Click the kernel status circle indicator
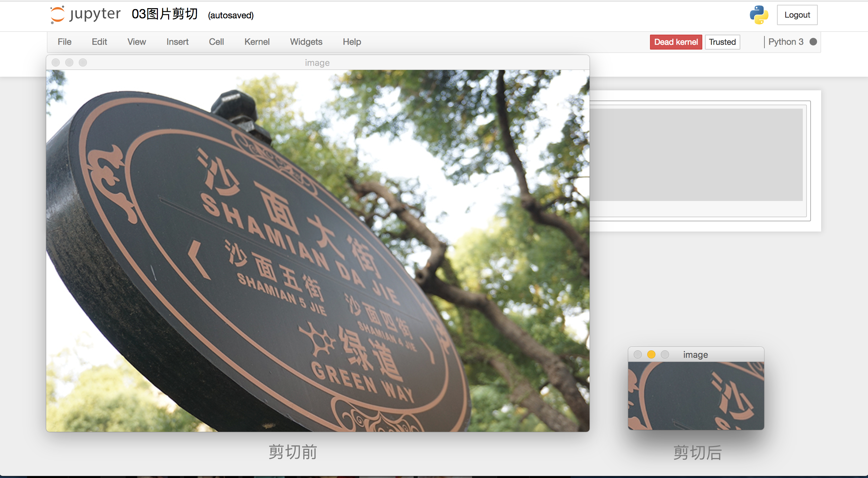The width and height of the screenshot is (868, 478). [x=813, y=42]
